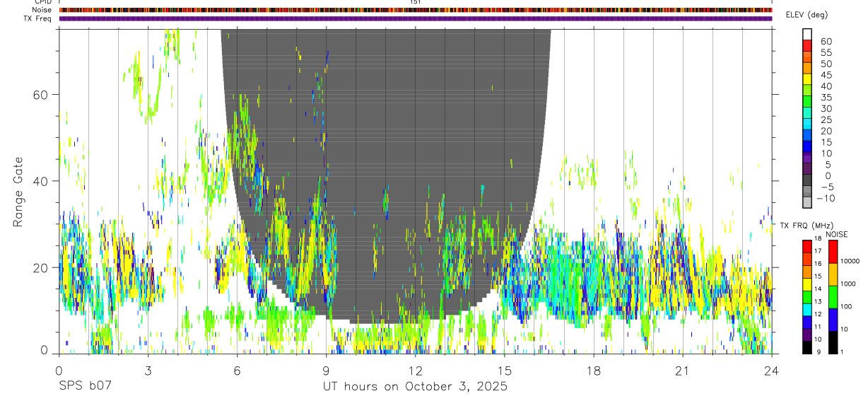Click the '20' tick on Range Gate axis
Viewport: 868px width, 401px height.
click(x=41, y=267)
